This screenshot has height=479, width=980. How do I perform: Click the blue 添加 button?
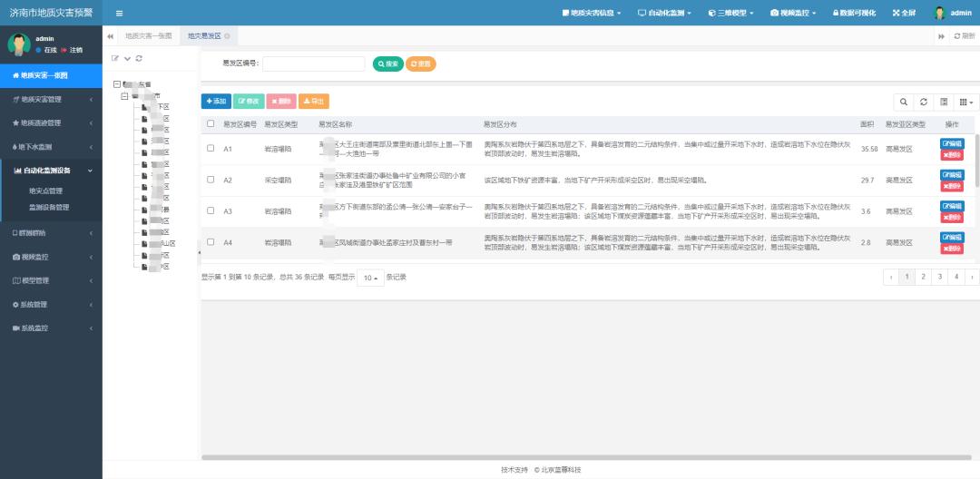tap(216, 102)
